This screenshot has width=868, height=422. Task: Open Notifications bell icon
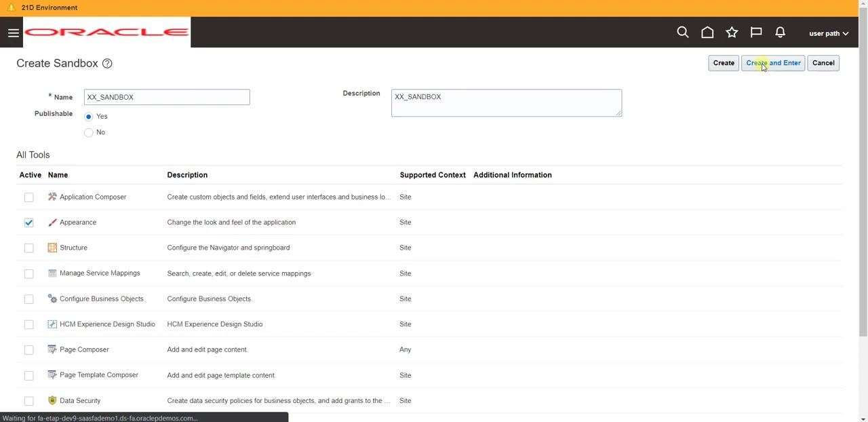781,33
